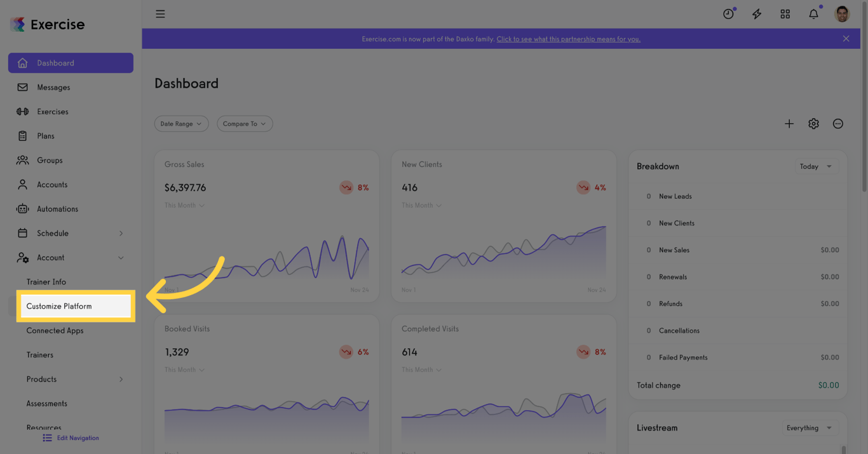The image size is (868, 454).
Task: Go to Messages in sidebar
Action: [53, 88]
